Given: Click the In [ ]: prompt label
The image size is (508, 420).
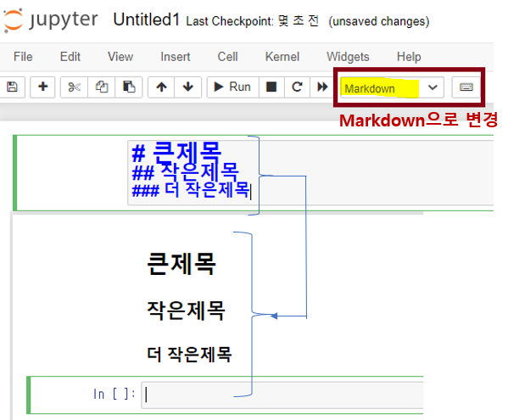Looking at the screenshot, I should (114, 394).
